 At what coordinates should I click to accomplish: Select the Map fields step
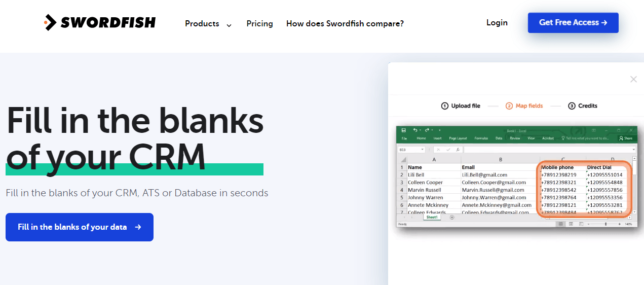524,106
